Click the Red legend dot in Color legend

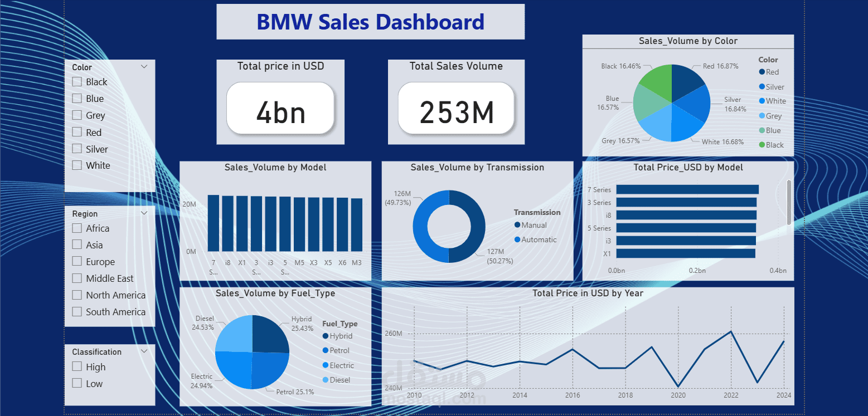(x=762, y=72)
